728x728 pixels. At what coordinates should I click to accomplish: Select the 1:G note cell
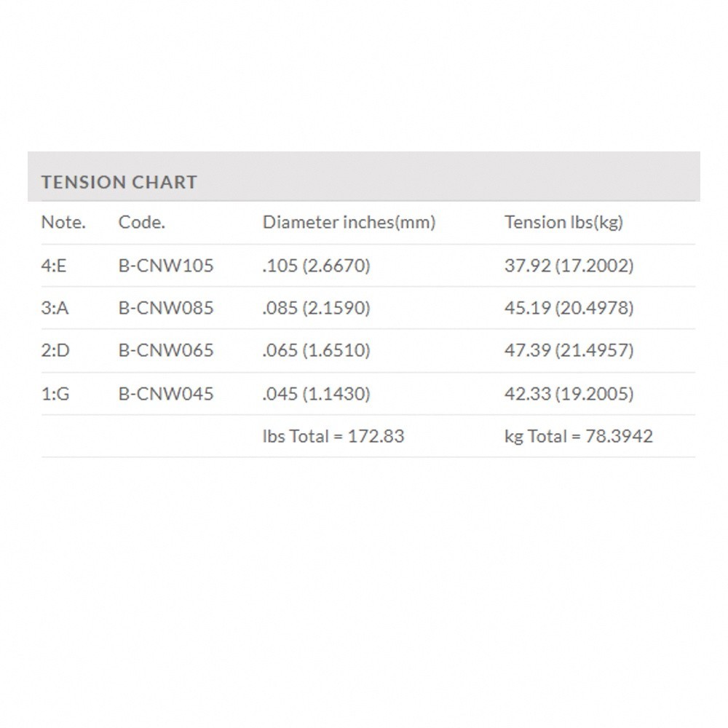coord(55,394)
